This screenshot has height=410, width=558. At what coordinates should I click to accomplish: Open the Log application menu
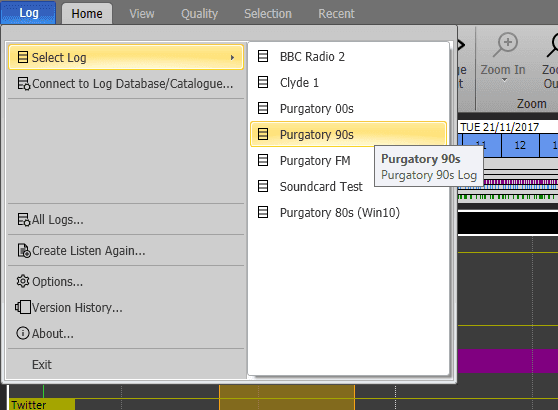28,13
